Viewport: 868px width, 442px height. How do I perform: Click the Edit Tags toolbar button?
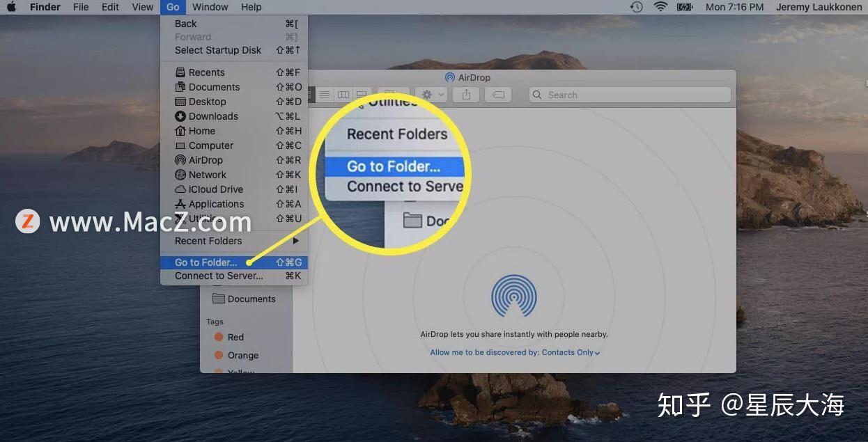point(498,95)
